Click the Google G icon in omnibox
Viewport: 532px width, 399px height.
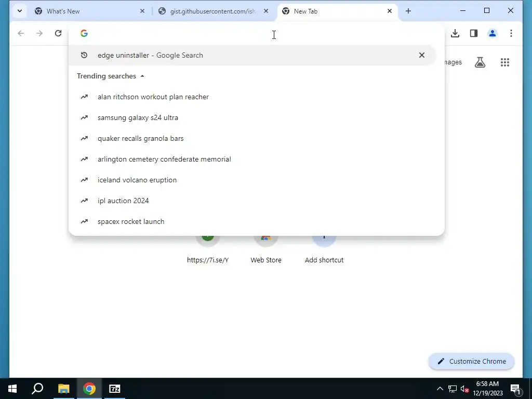[x=84, y=33]
